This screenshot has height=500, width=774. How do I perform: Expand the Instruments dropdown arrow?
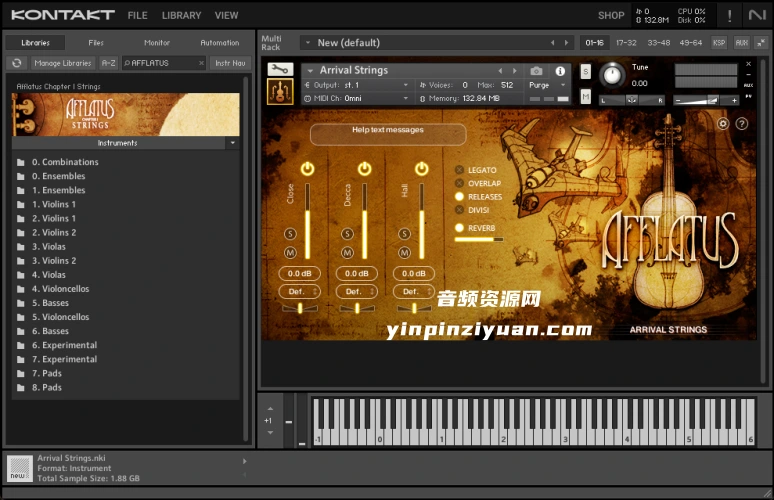(x=232, y=143)
